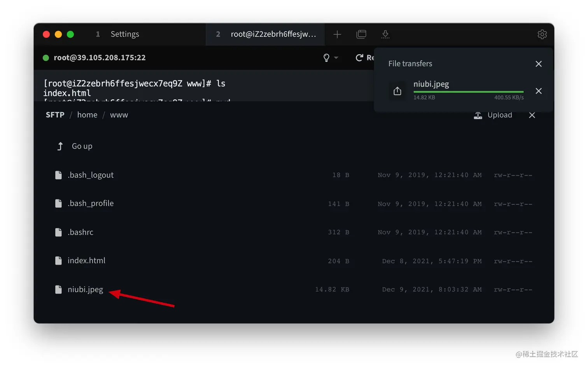Switch to the root@iZ2zebrh6ffesjw tab
588x368 pixels.
click(265, 34)
